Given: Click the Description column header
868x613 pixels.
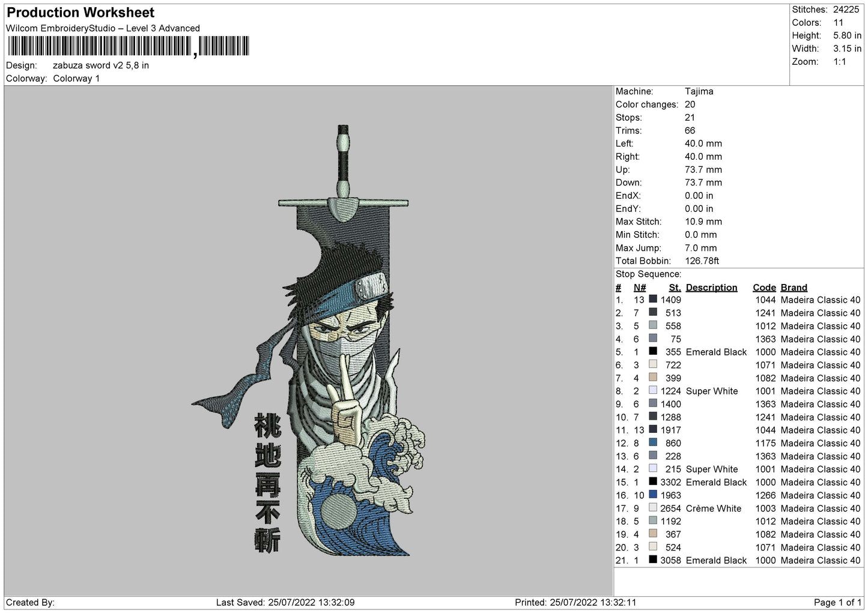Looking at the screenshot, I should [x=711, y=288].
